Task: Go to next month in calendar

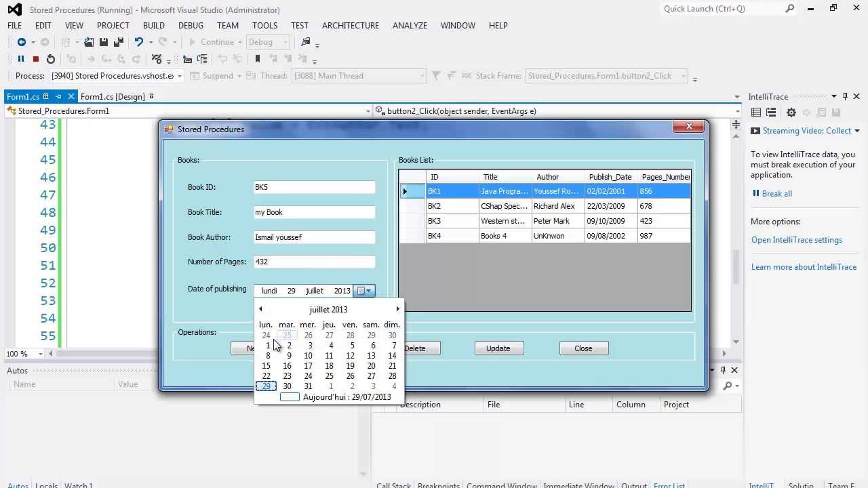Action: [398, 309]
